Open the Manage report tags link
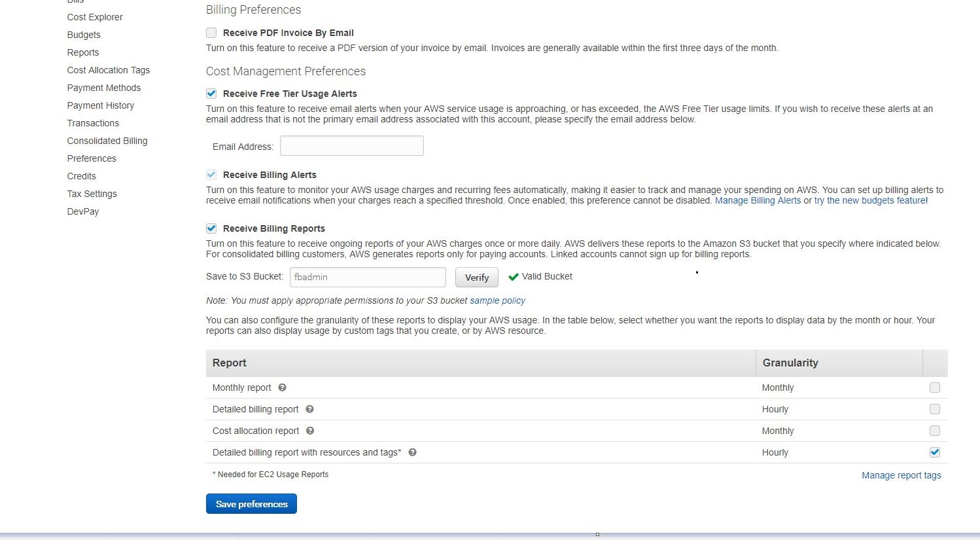This screenshot has height=540, width=980. coord(901,475)
